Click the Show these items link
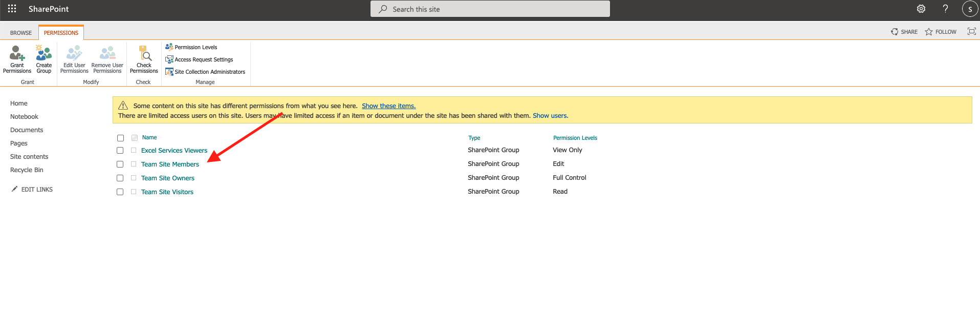This screenshot has width=980, height=312. [x=388, y=106]
